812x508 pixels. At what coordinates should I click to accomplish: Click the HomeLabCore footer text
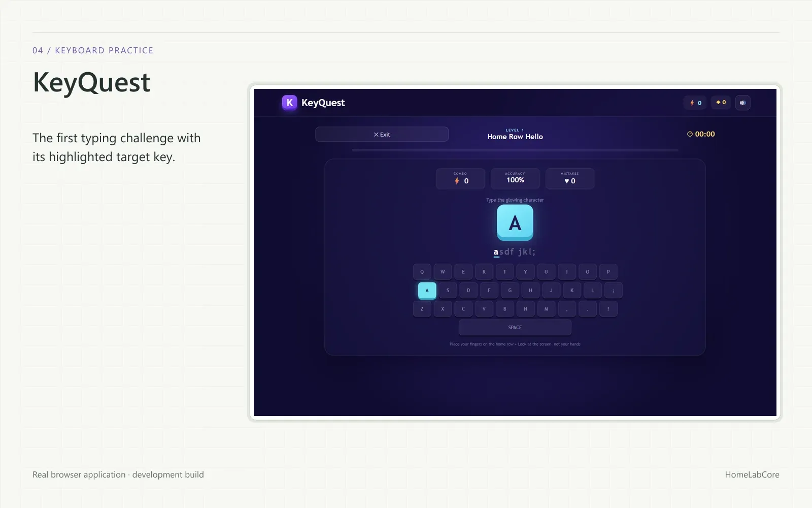click(752, 474)
